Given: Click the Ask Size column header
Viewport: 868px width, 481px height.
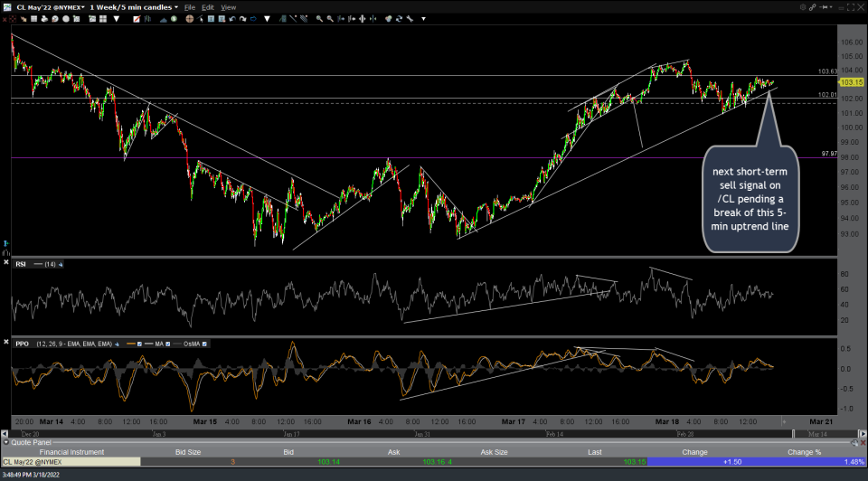Looking at the screenshot, I should pyautogui.click(x=494, y=452).
